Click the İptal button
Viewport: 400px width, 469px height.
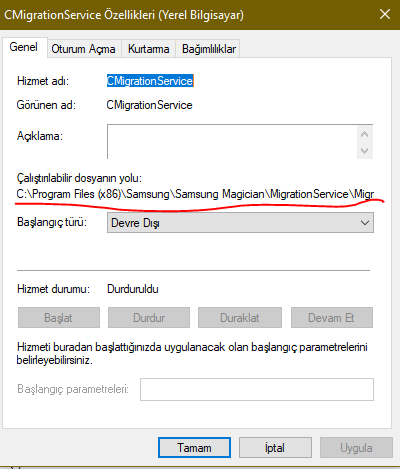pyautogui.click(x=275, y=448)
